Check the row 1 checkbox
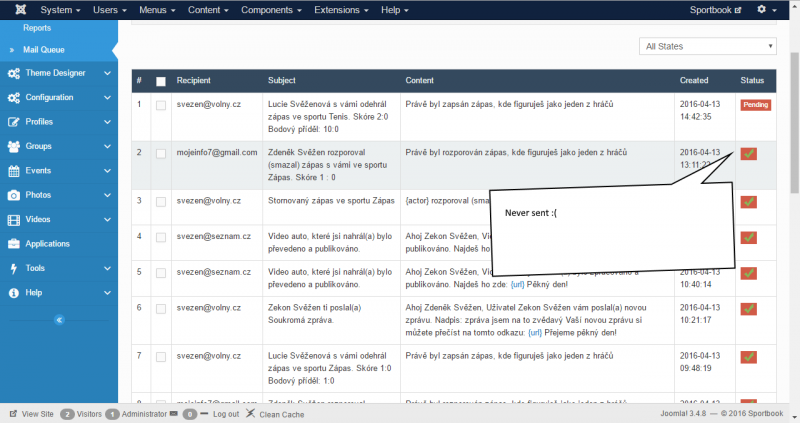This screenshot has width=800, height=423. (161, 105)
